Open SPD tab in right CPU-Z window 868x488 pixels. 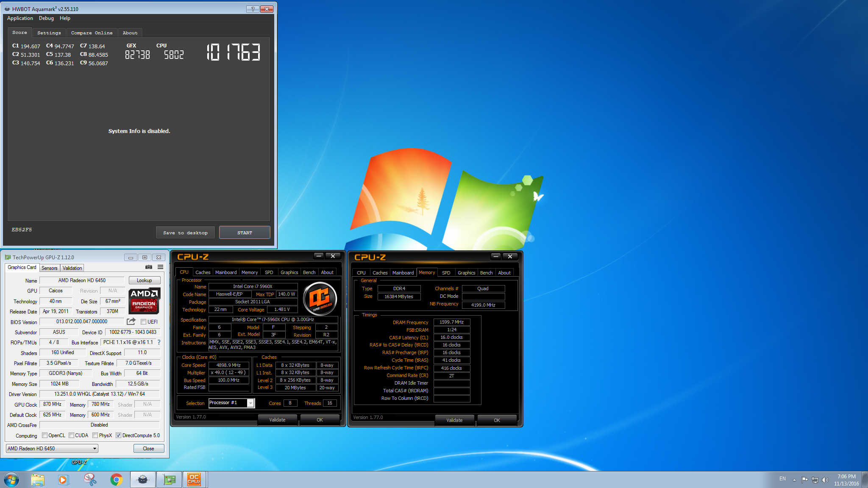coord(446,273)
